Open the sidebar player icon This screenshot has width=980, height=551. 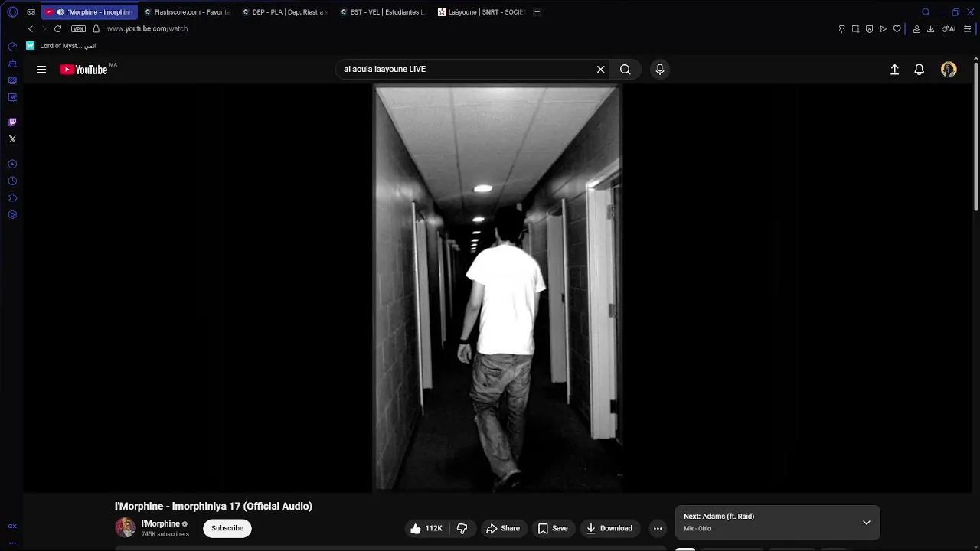[12, 165]
